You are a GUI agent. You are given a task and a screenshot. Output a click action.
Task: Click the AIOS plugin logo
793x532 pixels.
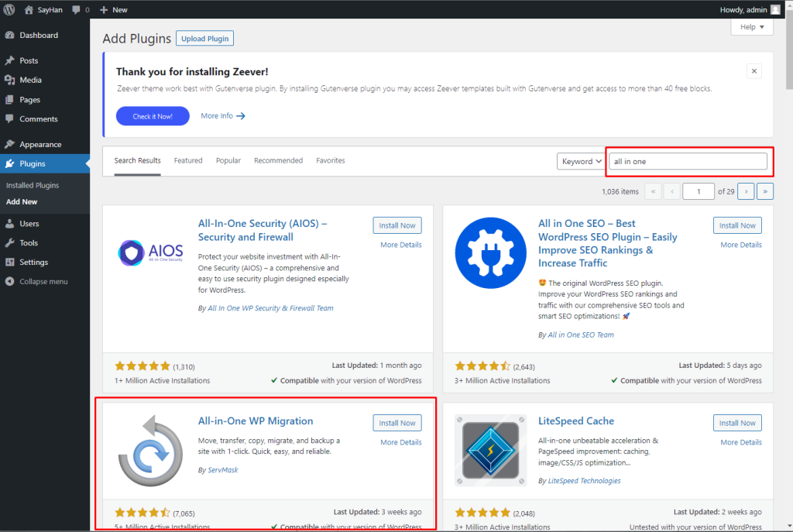(x=150, y=252)
